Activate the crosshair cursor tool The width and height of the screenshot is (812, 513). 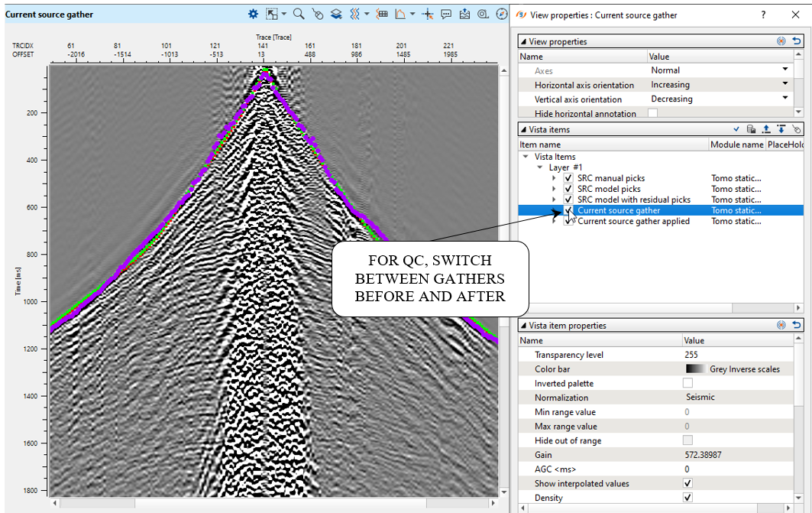tap(428, 15)
